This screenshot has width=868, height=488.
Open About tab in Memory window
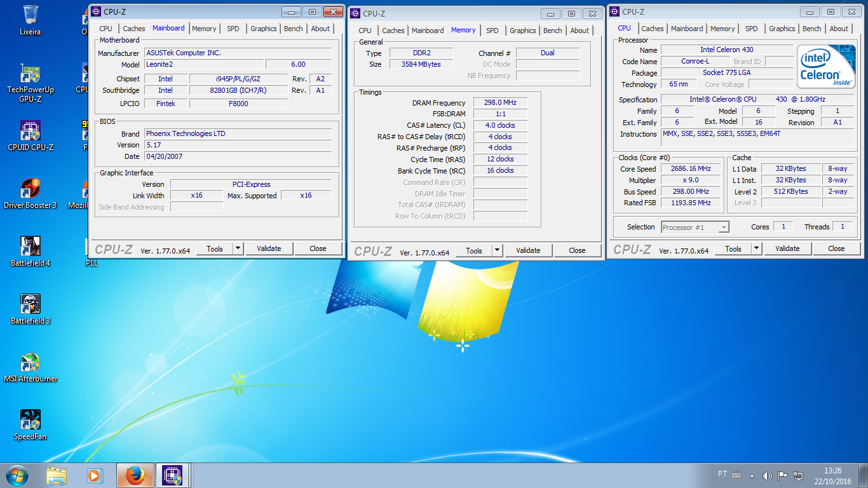pos(580,30)
